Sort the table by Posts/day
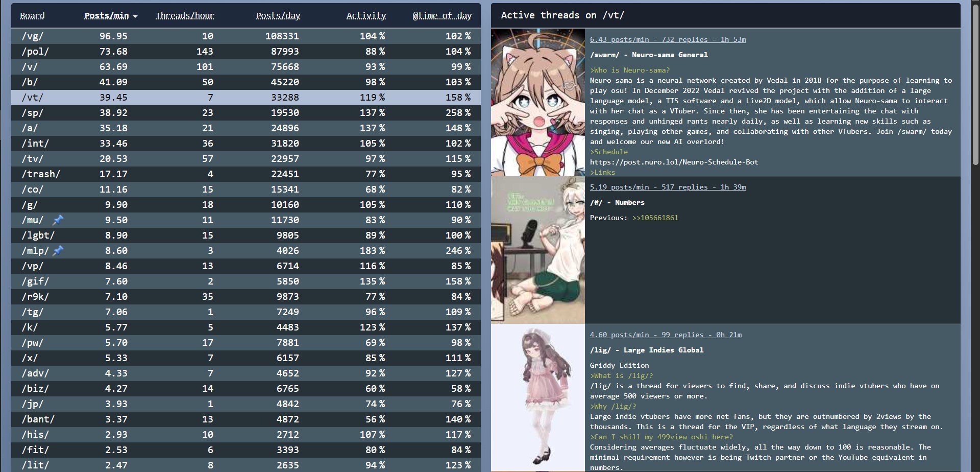The height and width of the screenshot is (472, 980). coord(278,16)
